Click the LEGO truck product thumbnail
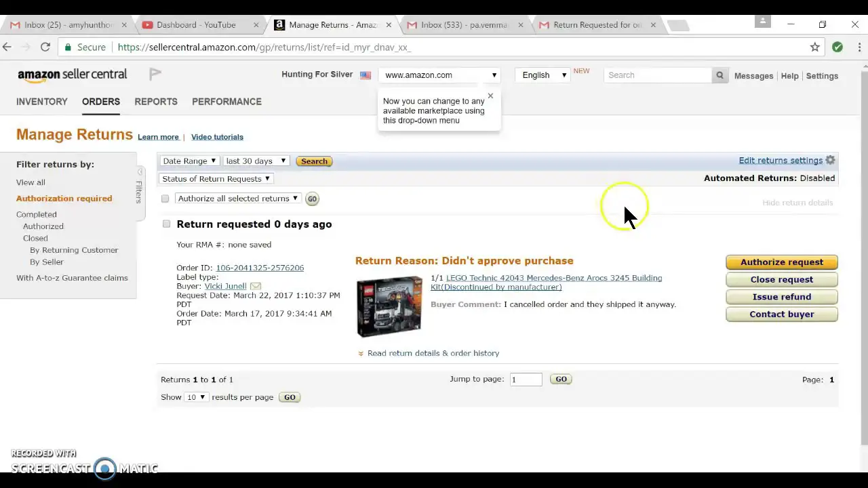Screen dimensions: 868x488 pyautogui.click(x=389, y=306)
